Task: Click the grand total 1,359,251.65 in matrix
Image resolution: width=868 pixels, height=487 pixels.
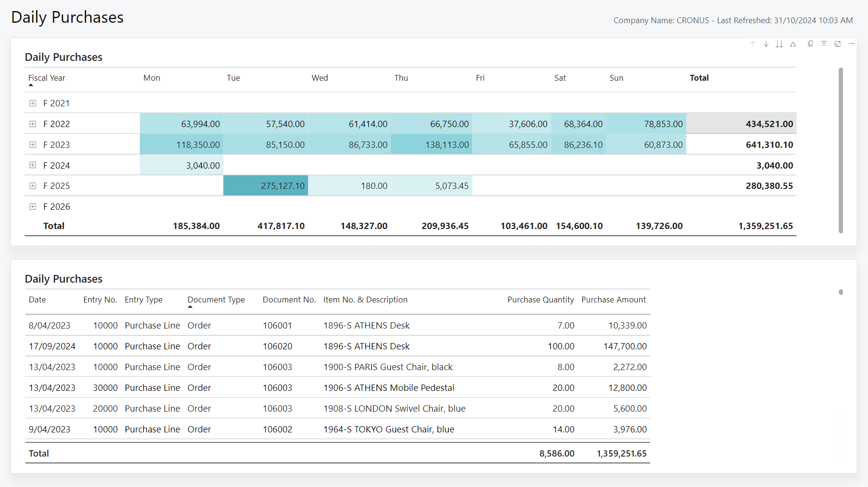Action: click(x=766, y=226)
